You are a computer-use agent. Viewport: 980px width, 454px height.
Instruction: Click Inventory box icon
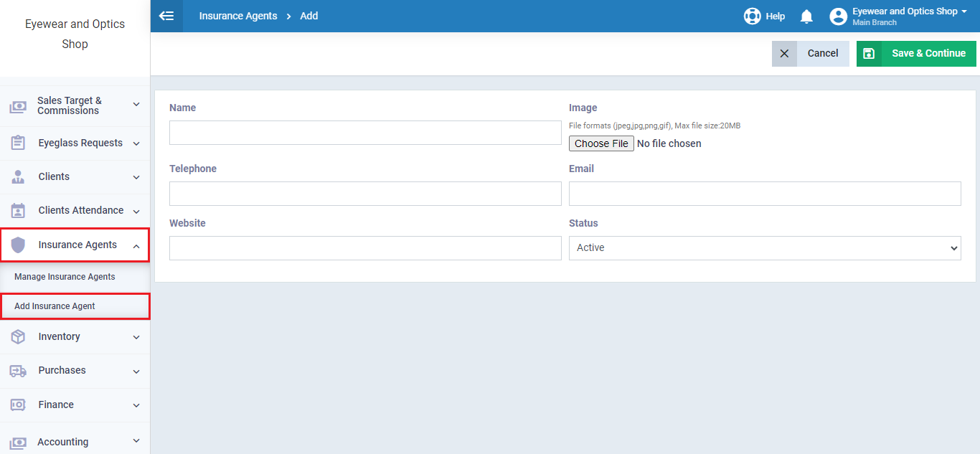pos(18,336)
